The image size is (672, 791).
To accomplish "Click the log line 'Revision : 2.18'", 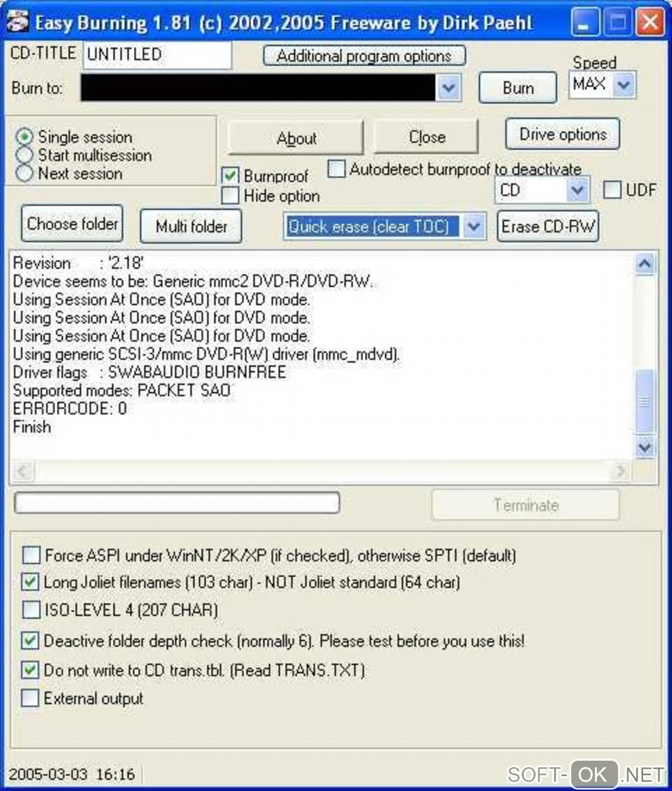I will (78, 263).
